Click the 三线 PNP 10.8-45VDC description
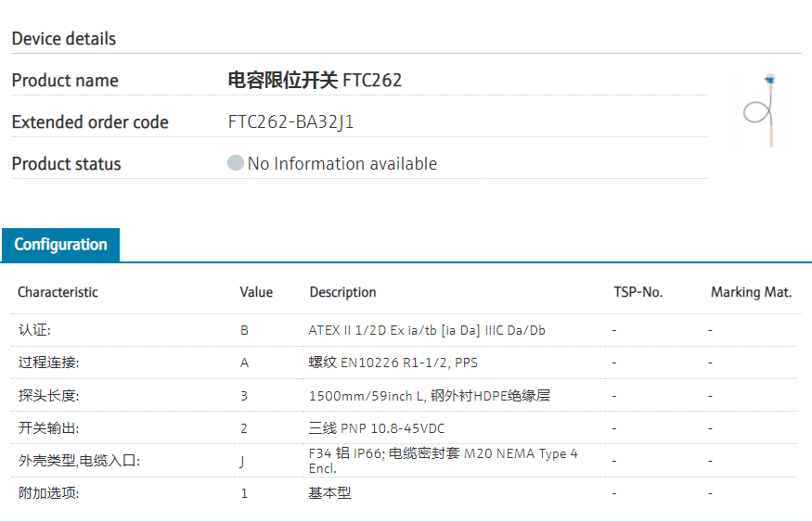The image size is (812, 522). tap(379, 428)
